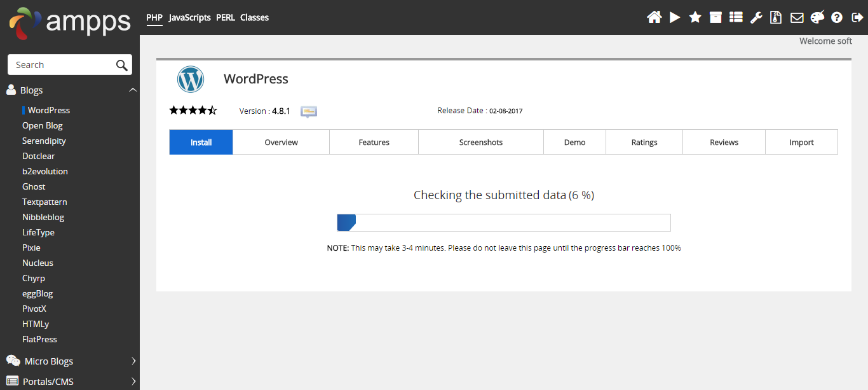Select eggBlog in the sidebar
868x390 pixels.
coord(37,293)
